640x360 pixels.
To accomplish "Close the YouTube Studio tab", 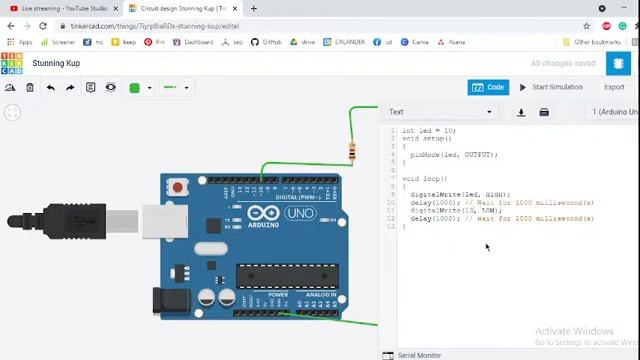I will pos(116,9).
